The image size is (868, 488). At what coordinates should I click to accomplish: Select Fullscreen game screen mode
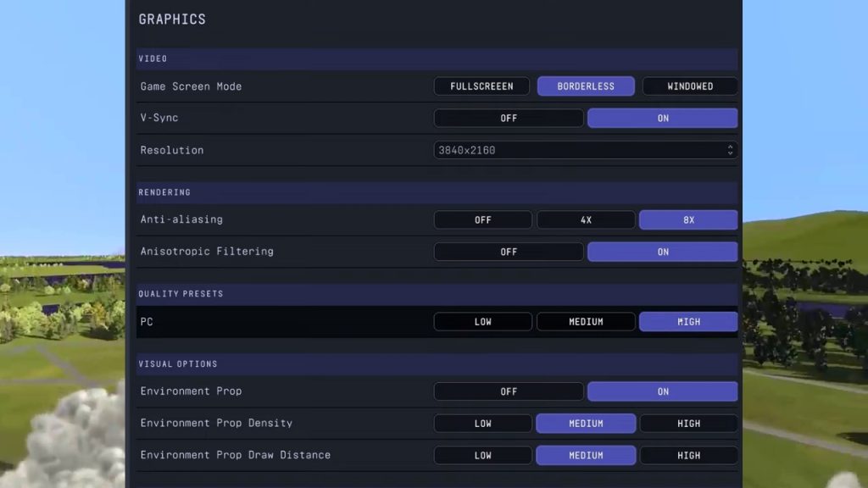point(481,86)
